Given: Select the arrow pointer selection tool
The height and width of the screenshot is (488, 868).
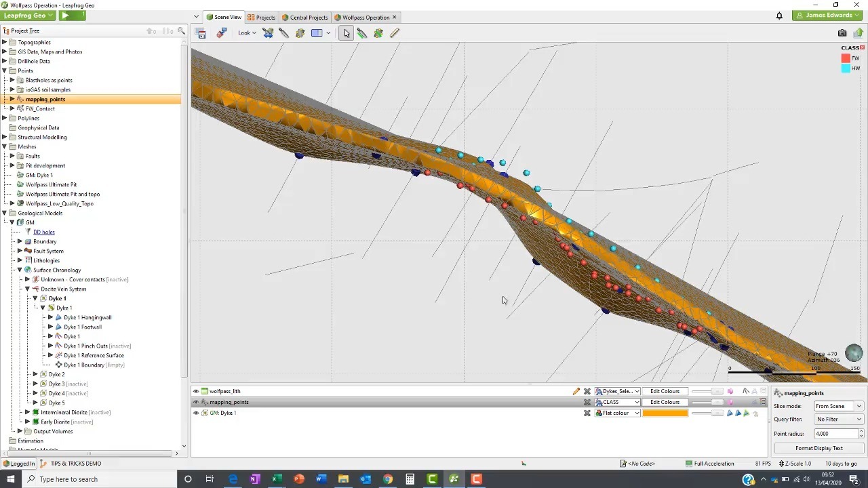Looking at the screenshot, I should pyautogui.click(x=347, y=33).
